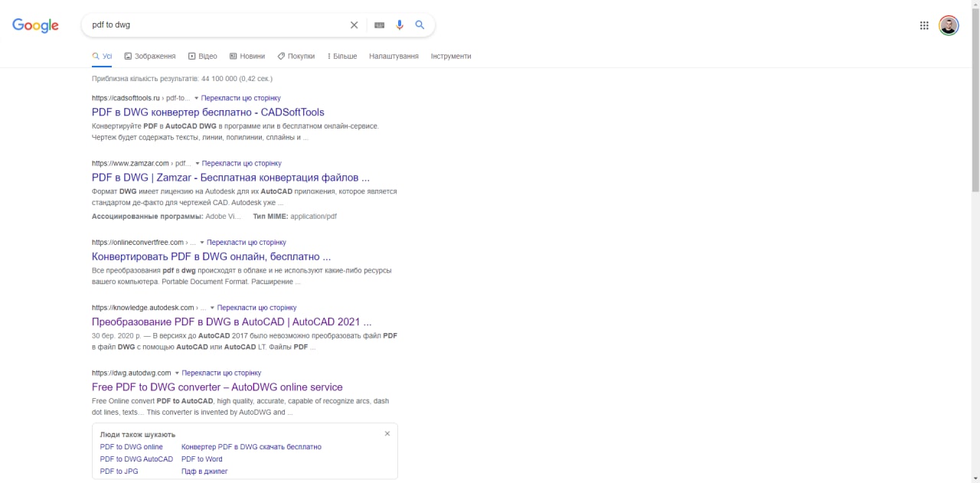Open the CADSoftTools PDF в DWG result

208,113
